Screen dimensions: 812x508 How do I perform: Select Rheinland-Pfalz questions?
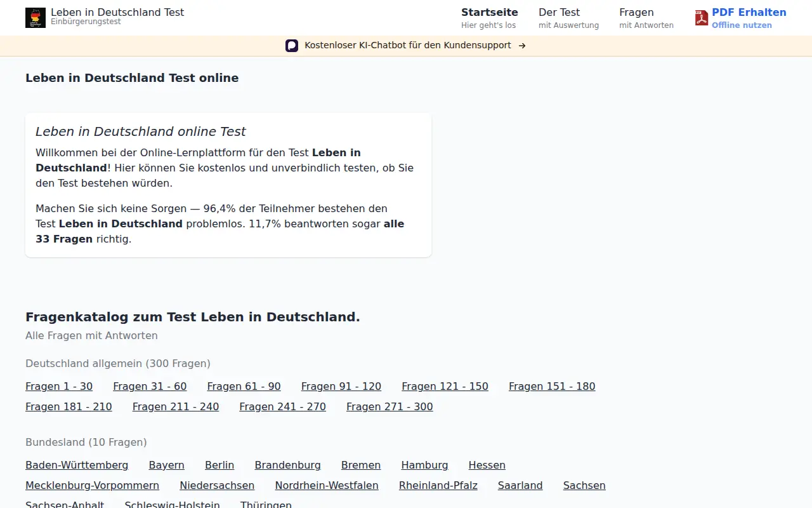pyautogui.click(x=438, y=486)
